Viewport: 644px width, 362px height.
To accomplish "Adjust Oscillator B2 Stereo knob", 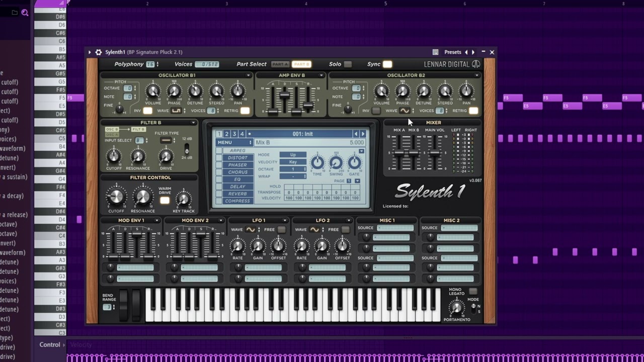I will pyautogui.click(x=445, y=92).
